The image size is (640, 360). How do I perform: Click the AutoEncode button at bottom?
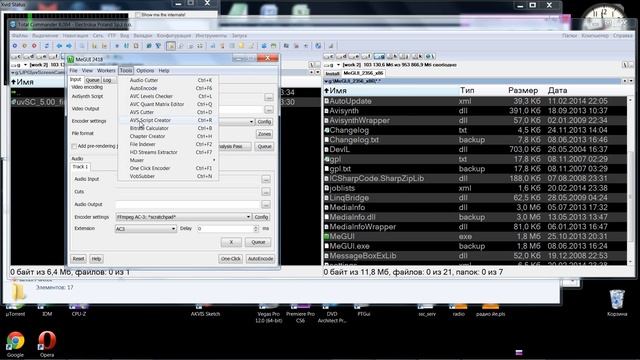point(260,259)
